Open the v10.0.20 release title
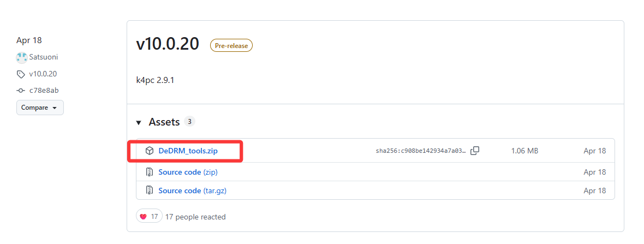 coord(168,44)
